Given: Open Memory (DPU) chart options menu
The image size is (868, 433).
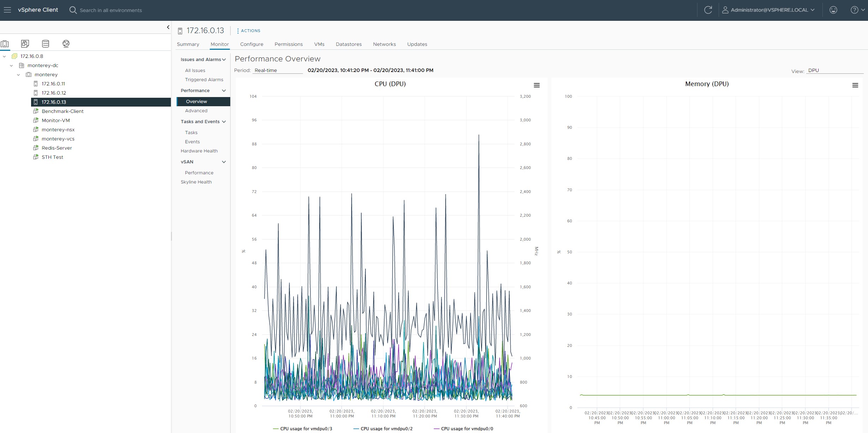Looking at the screenshot, I should [855, 85].
